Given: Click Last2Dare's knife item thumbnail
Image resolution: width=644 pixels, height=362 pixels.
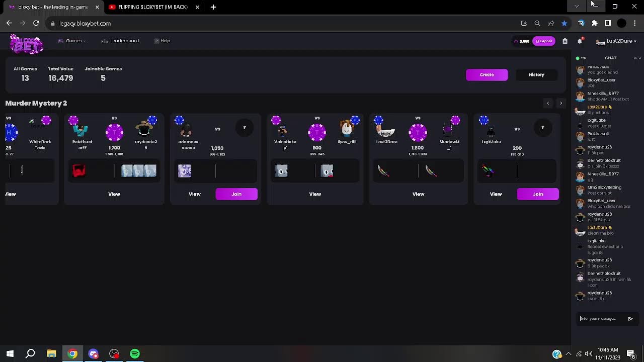Looking at the screenshot, I should point(384,171).
